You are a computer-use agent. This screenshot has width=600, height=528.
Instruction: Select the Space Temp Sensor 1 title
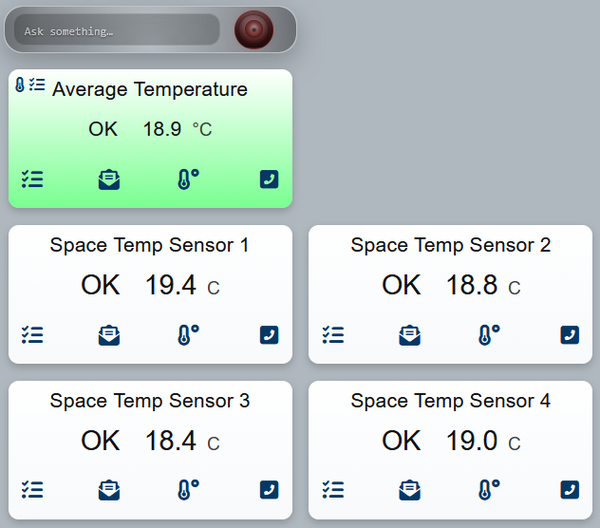pyautogui.click(x=149, y=245)
